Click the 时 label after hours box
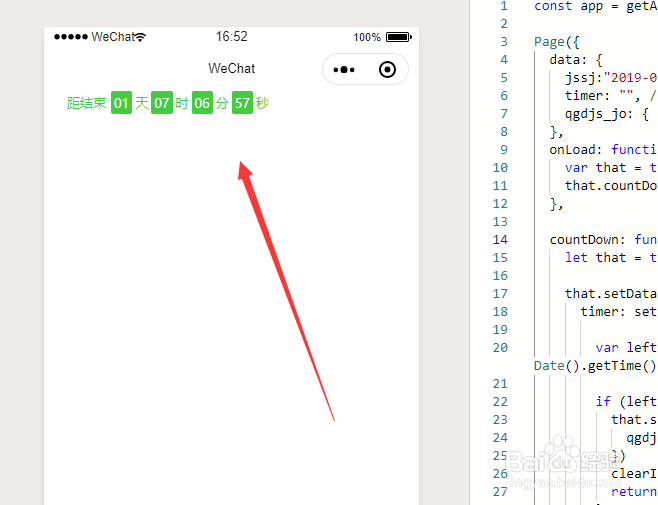Image resolution: width=658 pixels, height=505 pixels. point(182,103)
